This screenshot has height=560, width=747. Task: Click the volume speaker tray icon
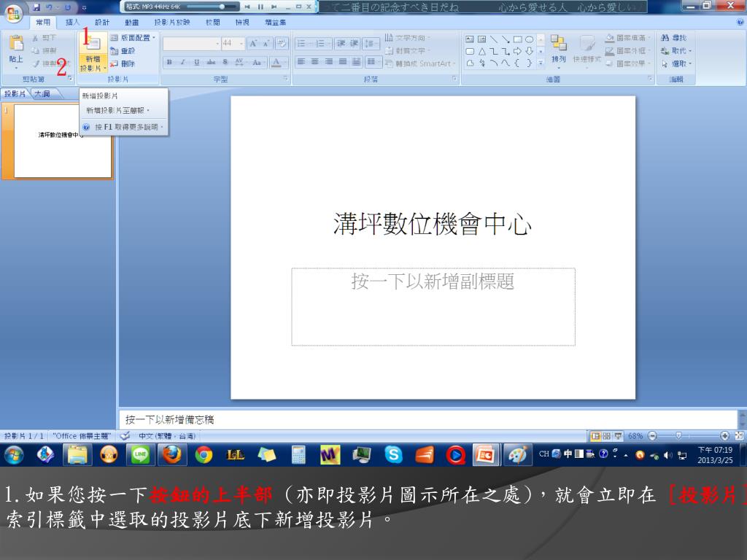click(668, 455)
